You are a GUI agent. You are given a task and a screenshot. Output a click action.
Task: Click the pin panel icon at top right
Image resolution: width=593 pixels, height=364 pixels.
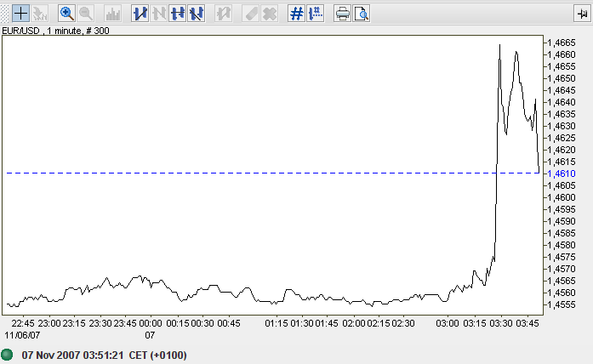(580, 14)
